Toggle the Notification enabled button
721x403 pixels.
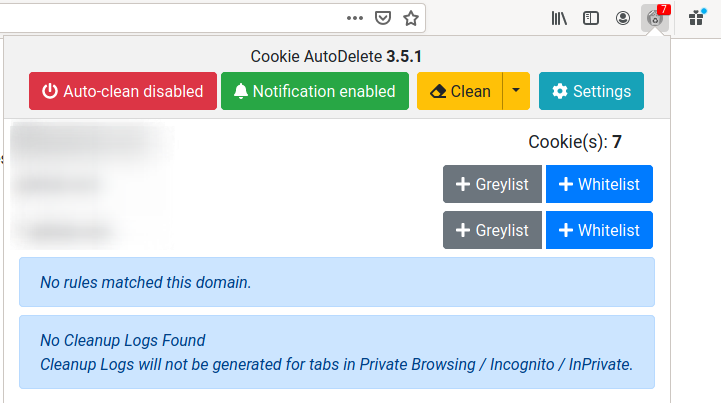[315, 91]
